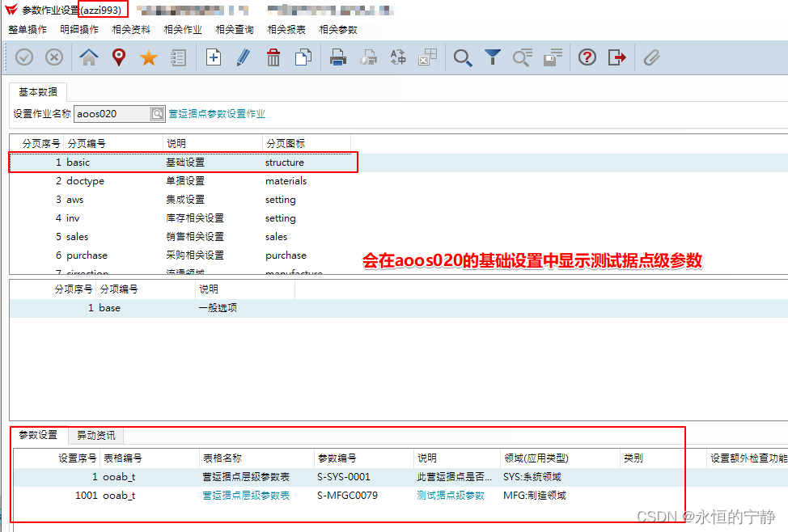Open the 相关资料 menu
This screenshot has width=788, height=532.
click(131, 30)
